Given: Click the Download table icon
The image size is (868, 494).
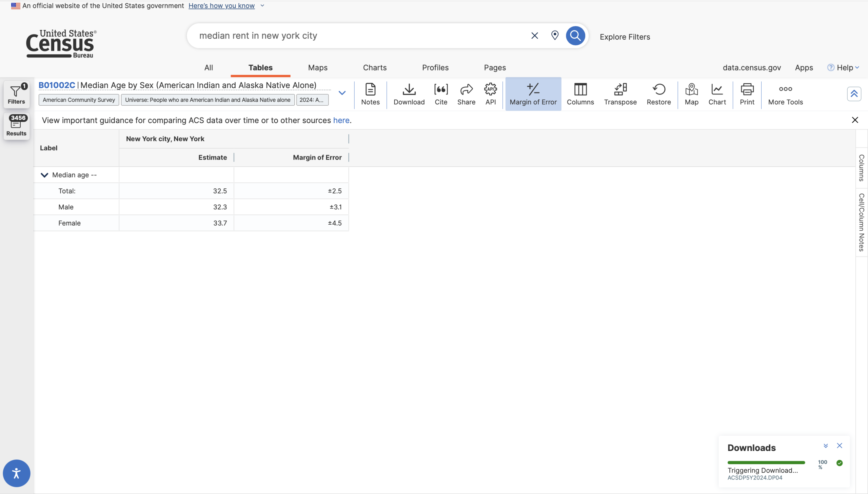Looking at the screenshot, I should click(x=409, y=94).
